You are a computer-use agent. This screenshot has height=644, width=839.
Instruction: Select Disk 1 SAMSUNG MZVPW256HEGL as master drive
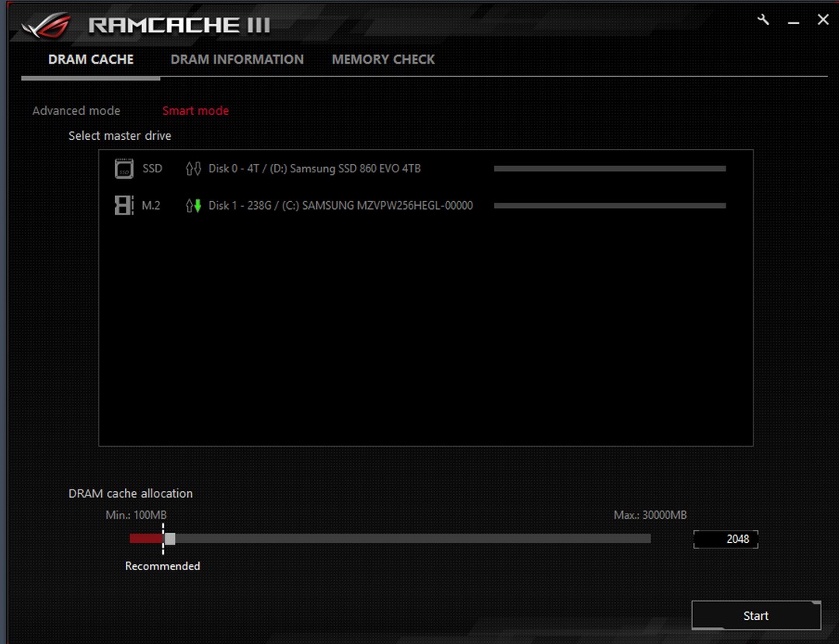click(426, 205)
